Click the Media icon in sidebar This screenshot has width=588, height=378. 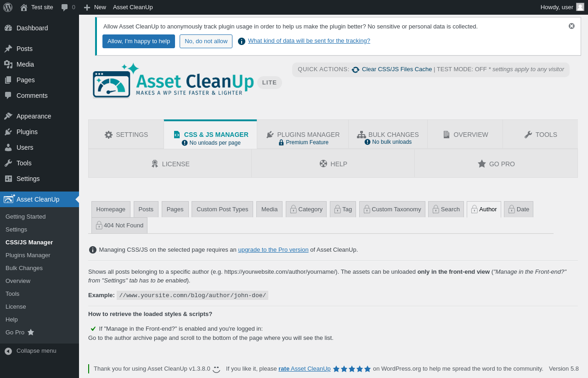click(x=8, y=64)
